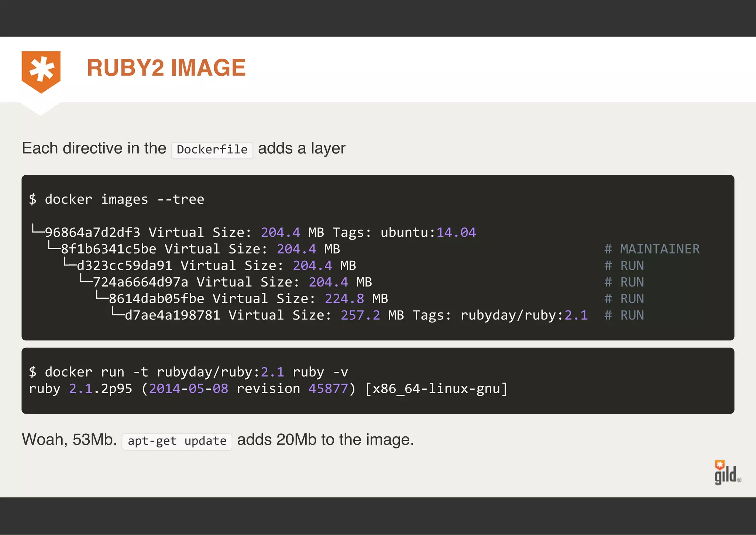Click 'Each directive in the' text
756x535 pixels.
point(94,148)
